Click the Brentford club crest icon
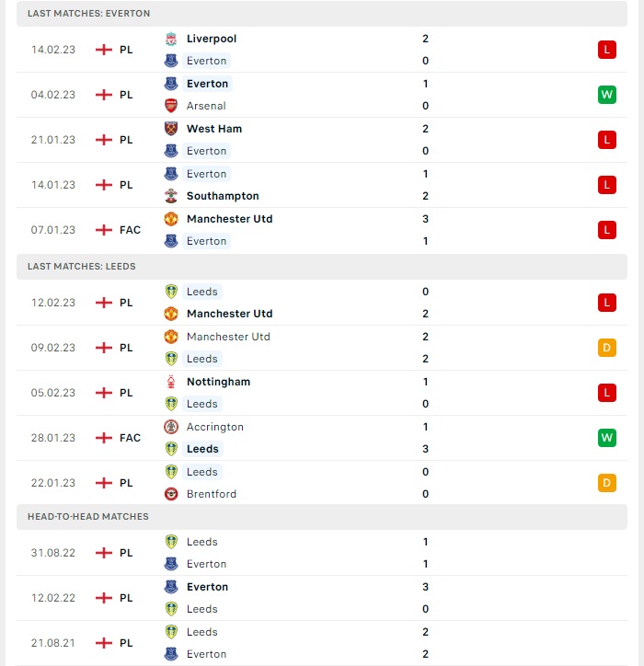The image size is (644, 666). (x=171, y=494)
